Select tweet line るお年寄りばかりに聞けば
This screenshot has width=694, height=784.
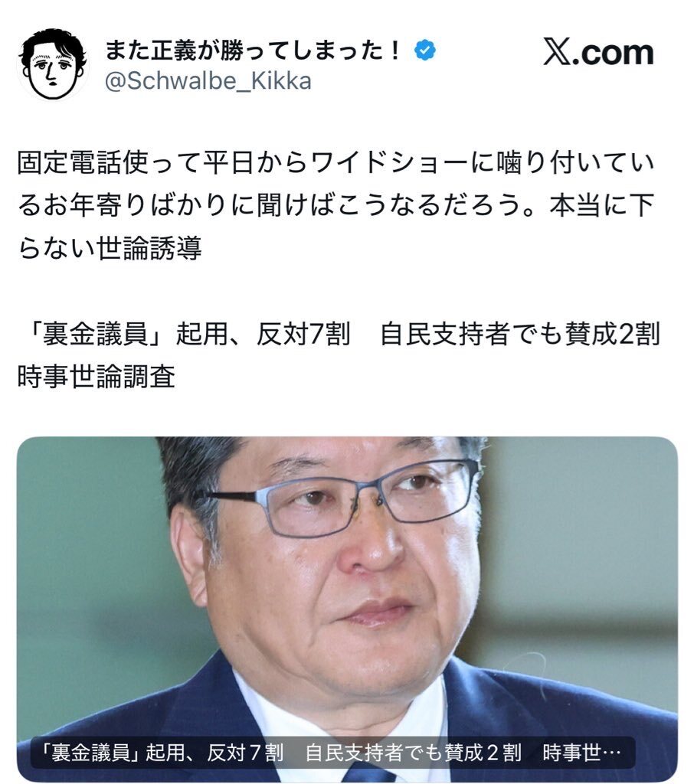pos(336,205)
